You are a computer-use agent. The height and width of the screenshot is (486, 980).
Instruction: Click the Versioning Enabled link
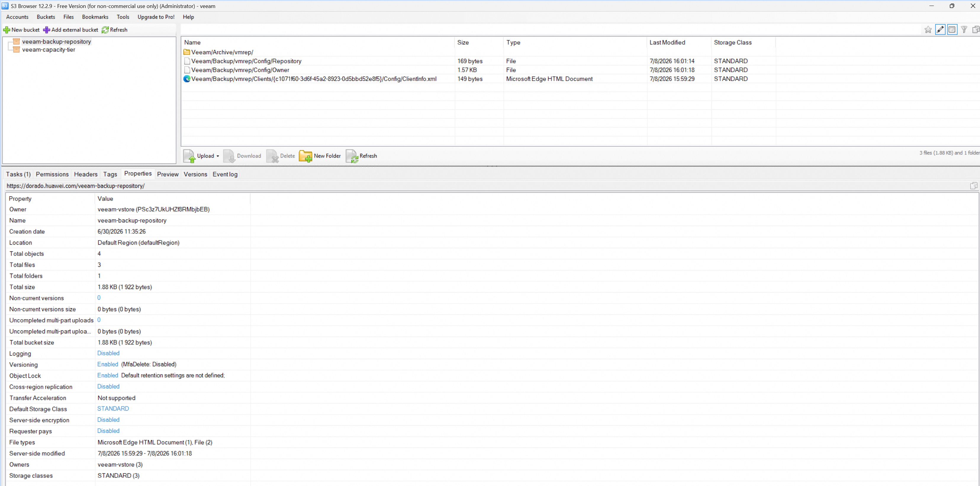[x=108, y=364]
